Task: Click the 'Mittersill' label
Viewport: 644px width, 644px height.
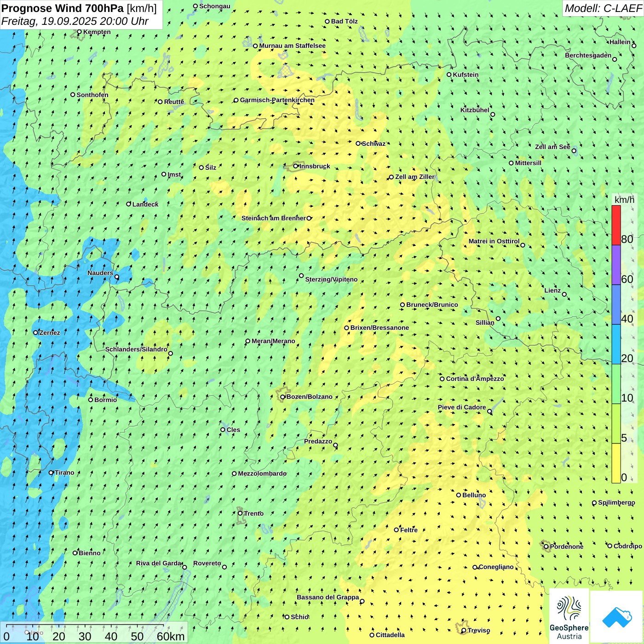Action: point(528,163)
